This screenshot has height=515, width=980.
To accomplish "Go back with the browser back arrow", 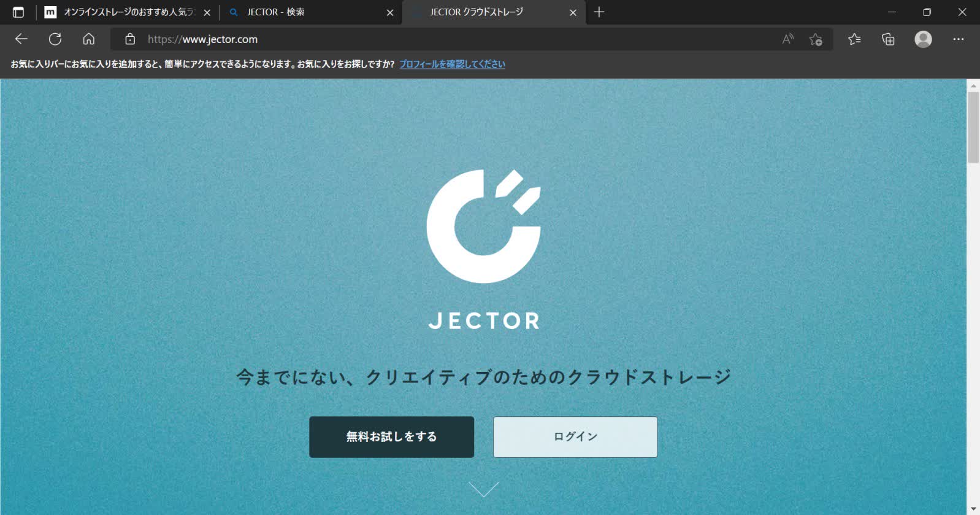I will [21, 39].
